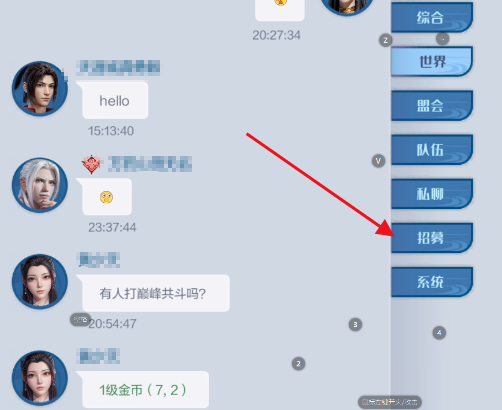Open the 综合 chat channel tab
The image size is (502, 410).
tap(432, 17)
